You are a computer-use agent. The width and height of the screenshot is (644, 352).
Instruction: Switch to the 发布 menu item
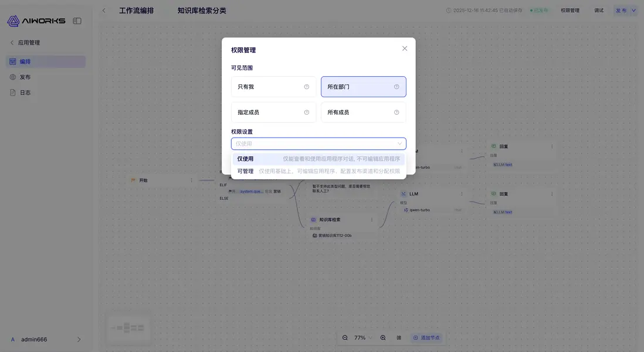click(x=24, y=76)
